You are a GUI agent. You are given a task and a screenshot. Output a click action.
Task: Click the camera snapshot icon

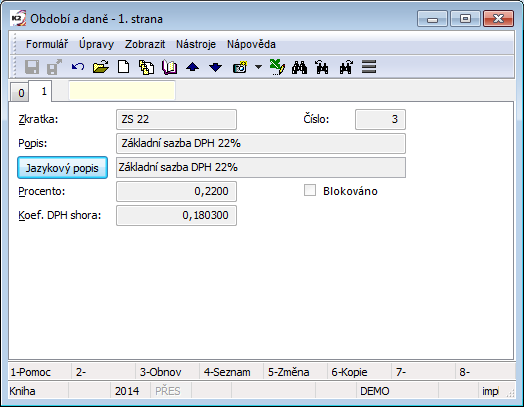pos(240,67)
